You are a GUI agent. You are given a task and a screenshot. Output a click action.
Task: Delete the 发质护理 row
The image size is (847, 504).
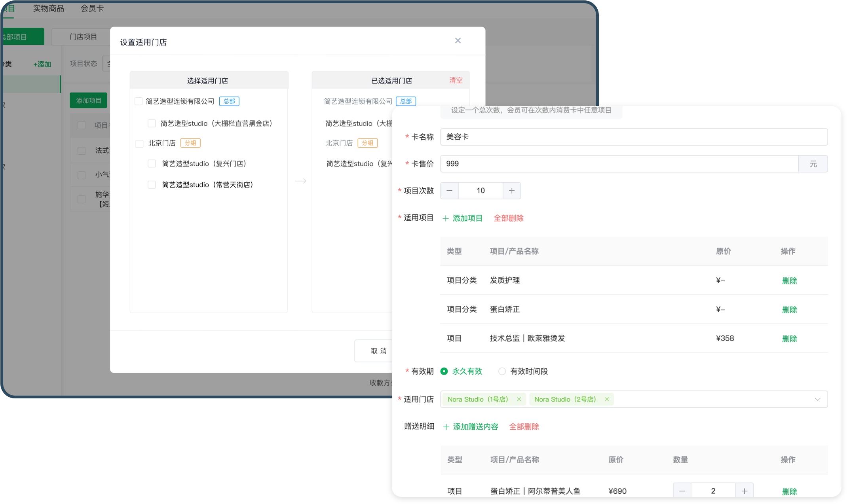[x=789, y=280]
